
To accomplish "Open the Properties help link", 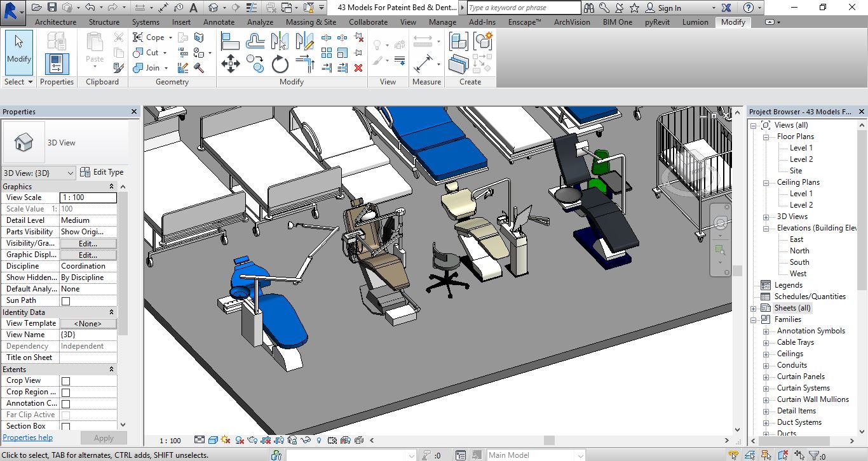I will tap(28, 438).
